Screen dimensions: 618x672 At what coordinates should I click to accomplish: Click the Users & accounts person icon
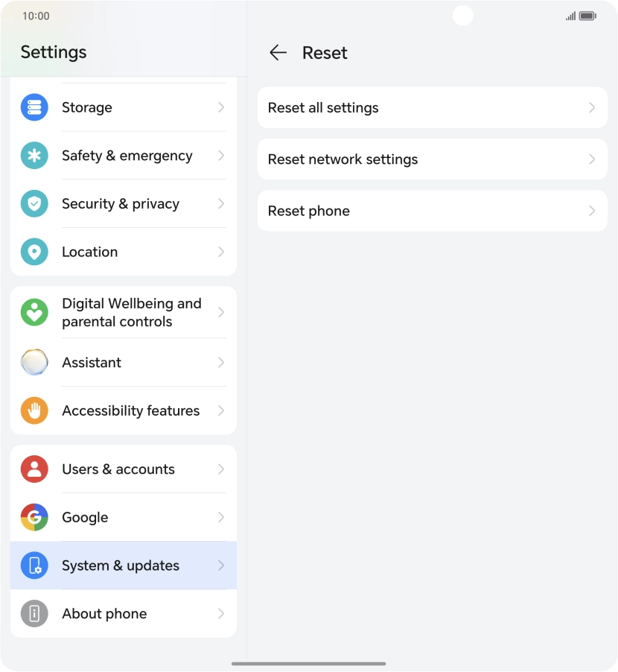pyautogui.click(x=34, y=469)
